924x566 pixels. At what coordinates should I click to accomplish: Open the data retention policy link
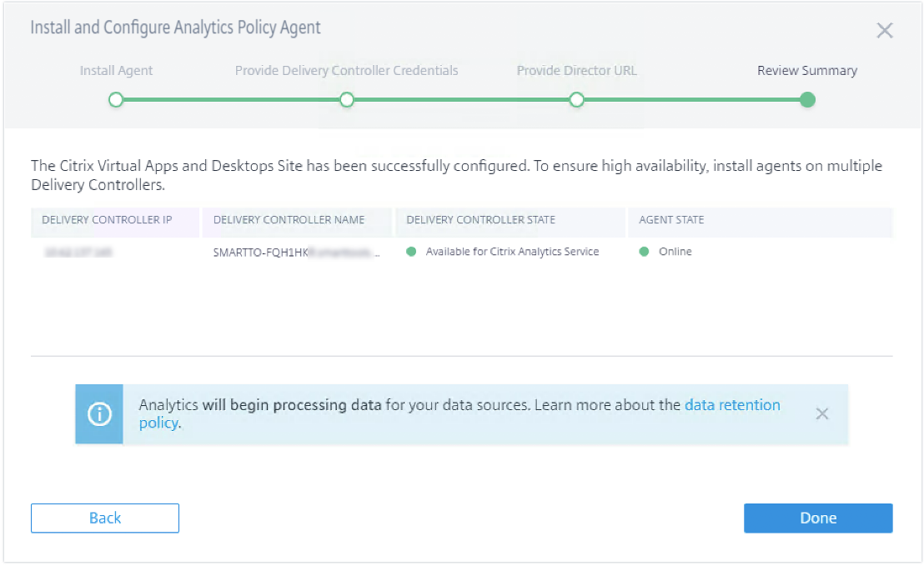coord(731,405)
